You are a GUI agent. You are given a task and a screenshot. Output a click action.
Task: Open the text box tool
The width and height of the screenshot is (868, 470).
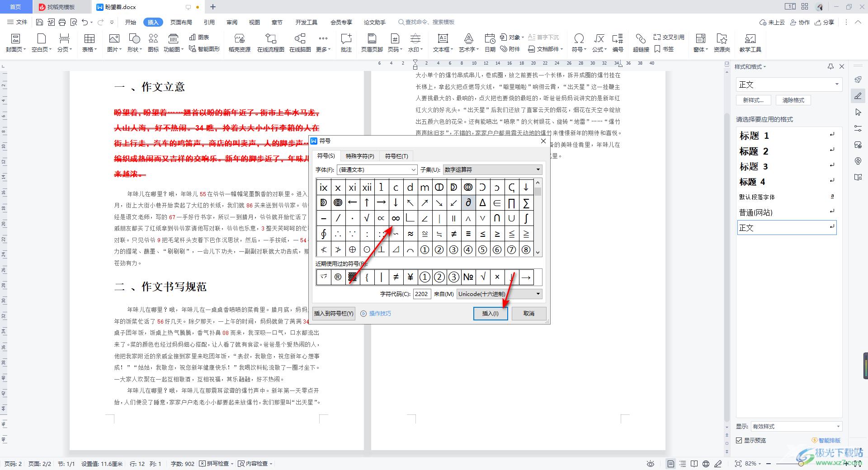[x=443, y=43]
